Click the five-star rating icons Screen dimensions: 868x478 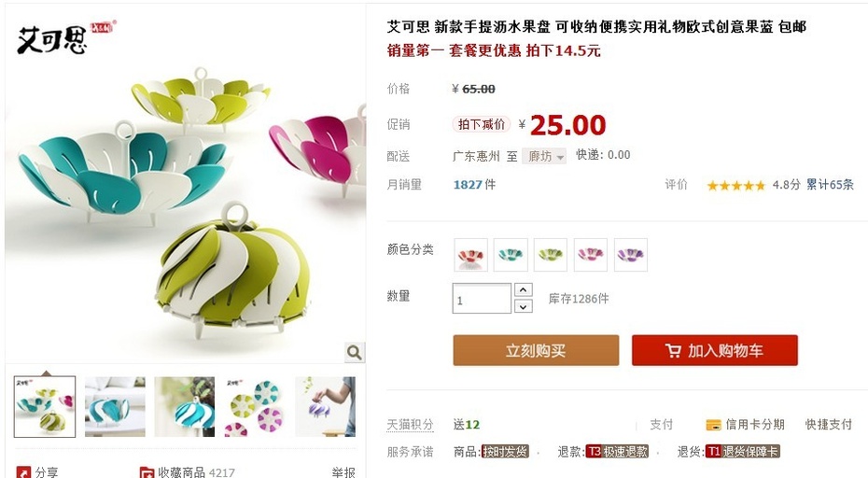click(x=736, y=186)
